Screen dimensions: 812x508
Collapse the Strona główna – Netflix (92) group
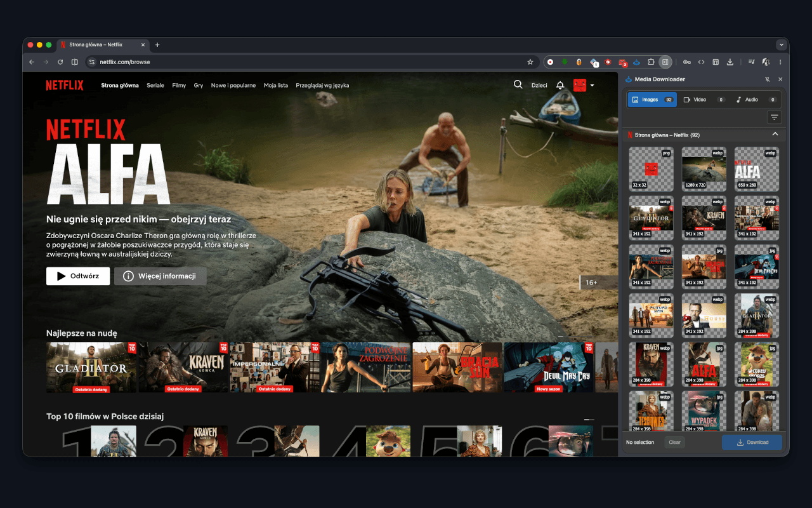pyautogui.click(x=775, y=135)
